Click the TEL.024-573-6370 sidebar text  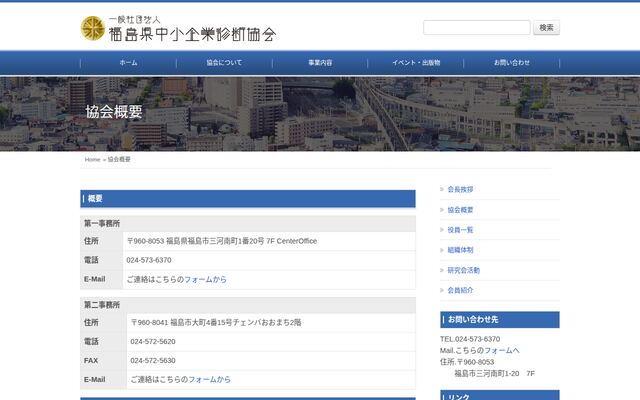[x=470, y=339]
